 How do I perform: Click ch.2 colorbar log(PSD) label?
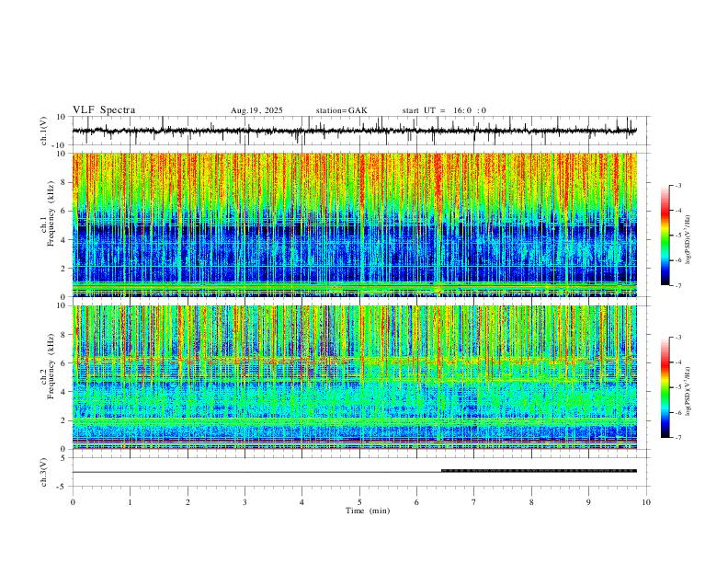(x=688, y=391)
